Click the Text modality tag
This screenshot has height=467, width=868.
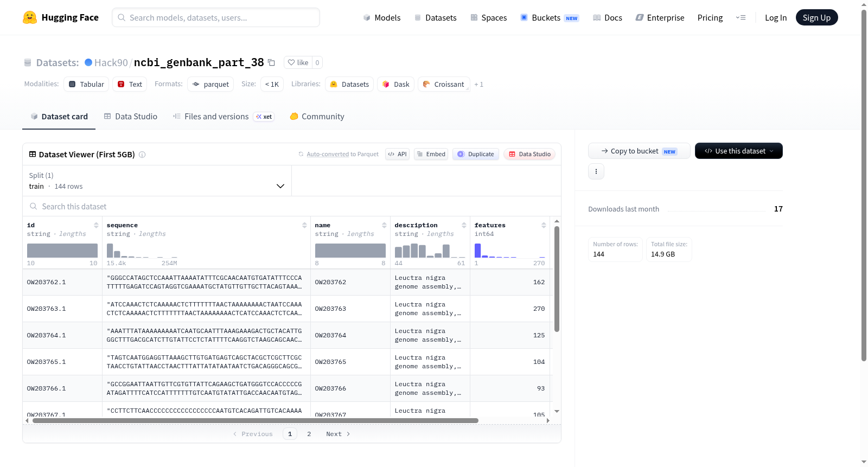coord(130,84)
